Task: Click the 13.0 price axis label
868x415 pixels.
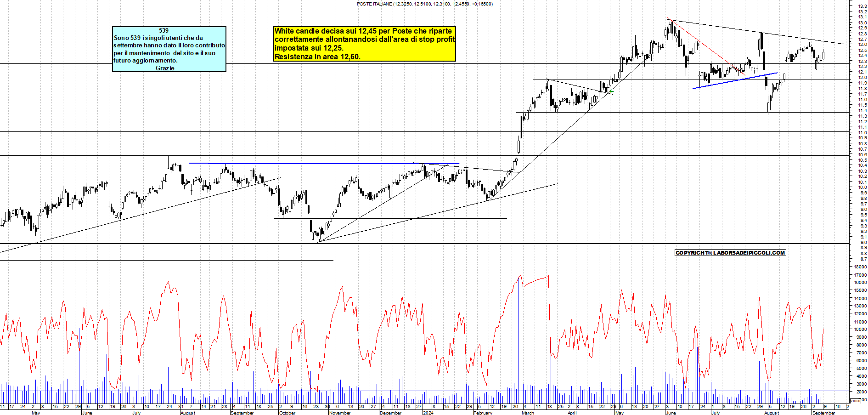Action: pos(862,23)
